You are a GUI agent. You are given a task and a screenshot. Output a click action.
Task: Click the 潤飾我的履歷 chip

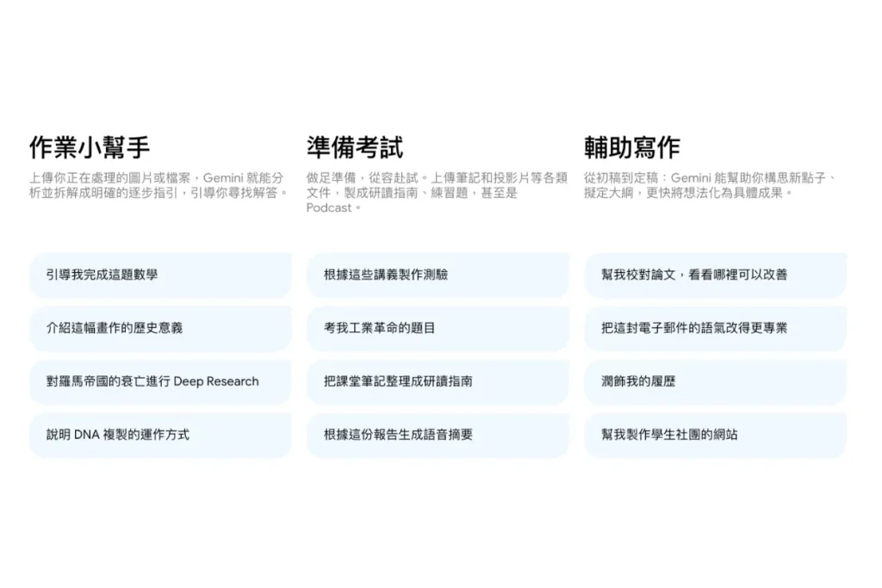click(715, 381)
